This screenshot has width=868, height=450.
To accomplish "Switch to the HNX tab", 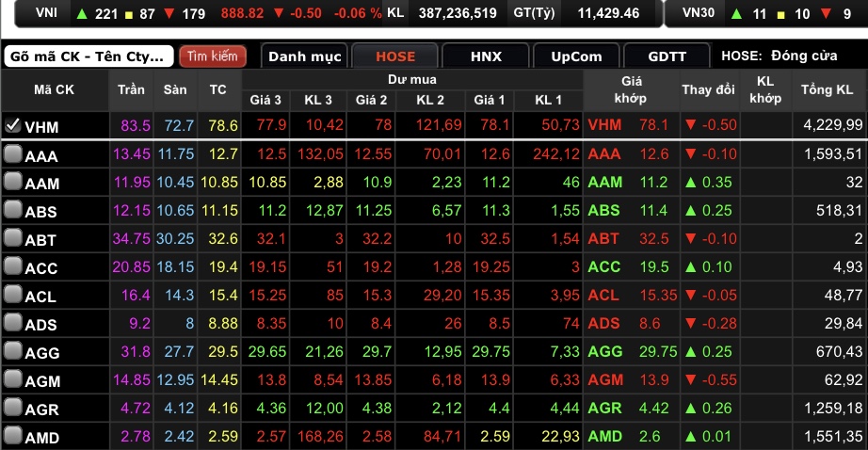I will tap(485, 56).
